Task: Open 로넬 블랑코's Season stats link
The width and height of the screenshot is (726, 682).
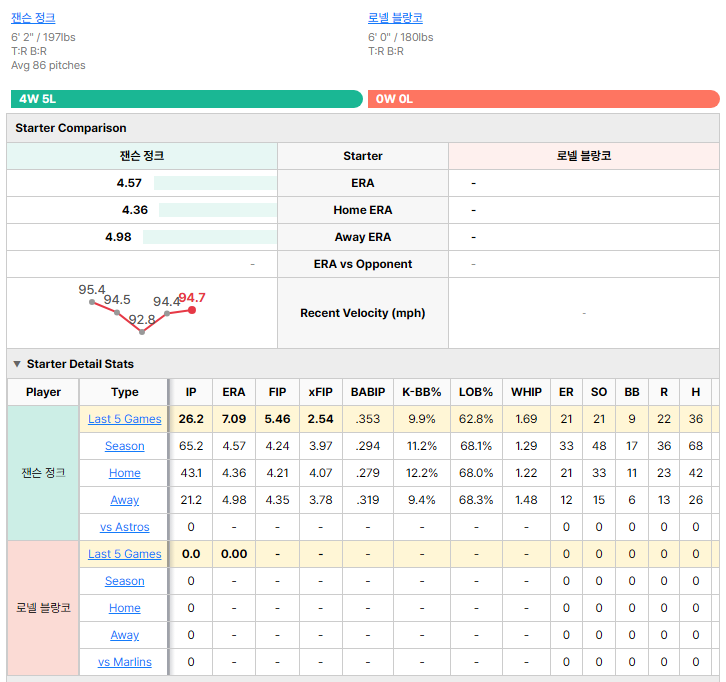Action: [x=125, y=581]
